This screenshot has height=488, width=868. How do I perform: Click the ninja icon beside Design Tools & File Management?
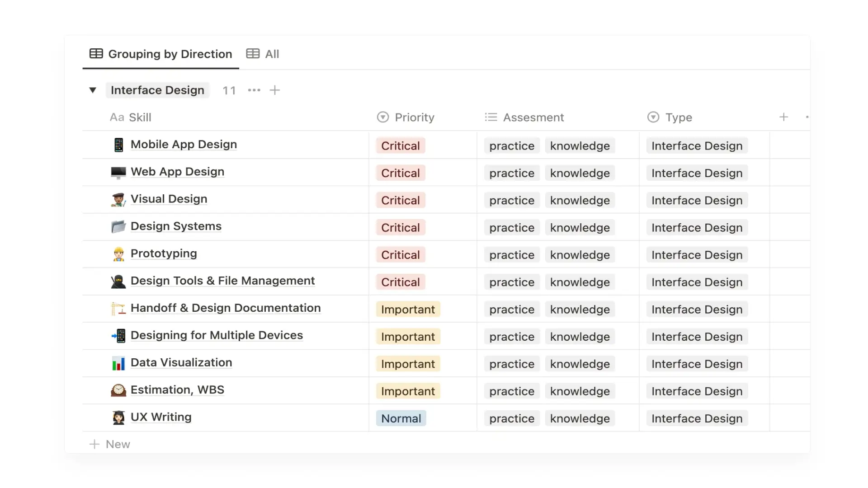(x=118, y=282)
